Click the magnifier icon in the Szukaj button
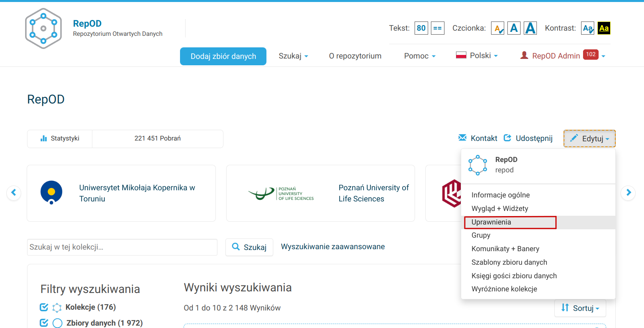This screenshot has width=644, height=328. [x=236, y=247]
